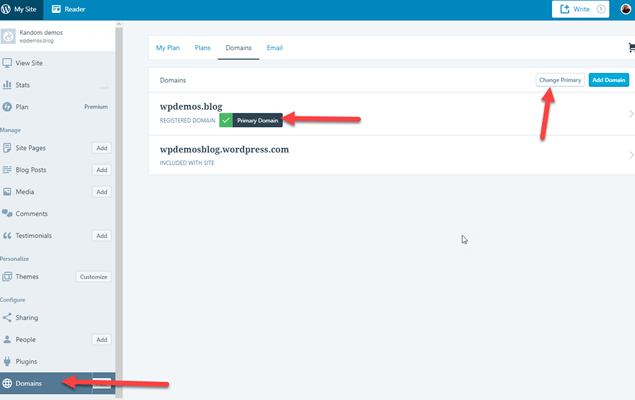Click Add next to People

(102, 339)
